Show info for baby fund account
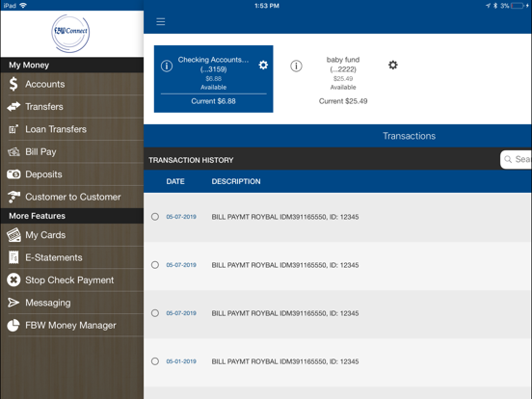This screenshot has width=532, height=399. click(296, 66)
